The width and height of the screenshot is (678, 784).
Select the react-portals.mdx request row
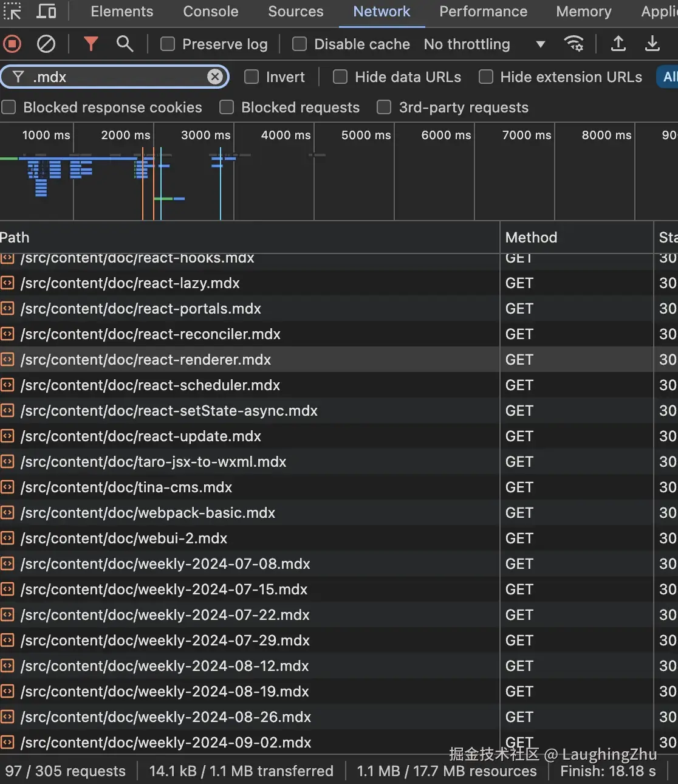[339, 309]
